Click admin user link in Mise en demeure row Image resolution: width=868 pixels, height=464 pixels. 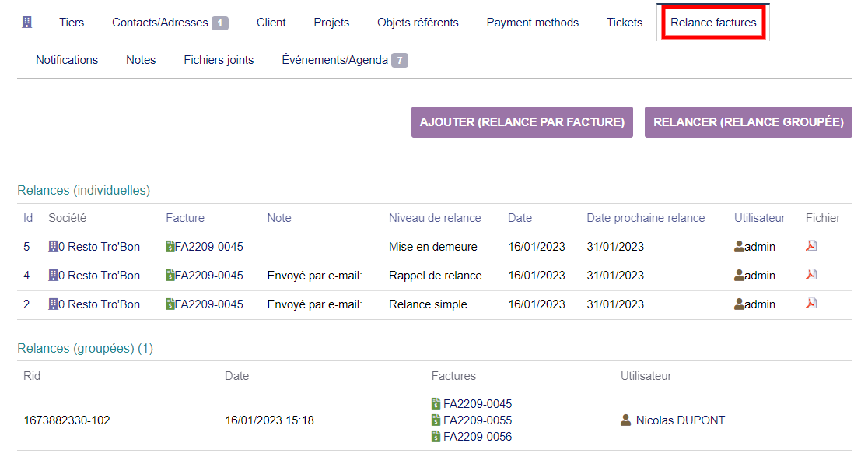759,247
